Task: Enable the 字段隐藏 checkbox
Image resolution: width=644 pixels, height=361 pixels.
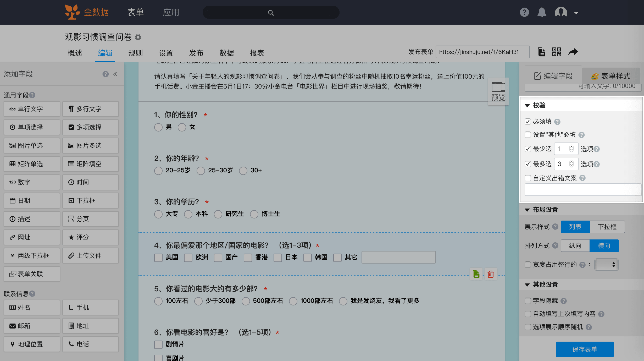Action: pos(528,301)
